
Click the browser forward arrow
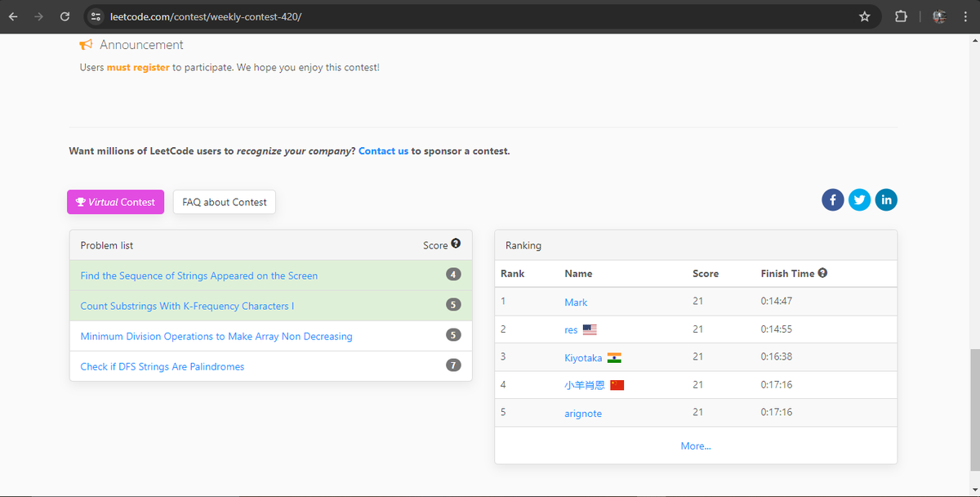point(38,16)
